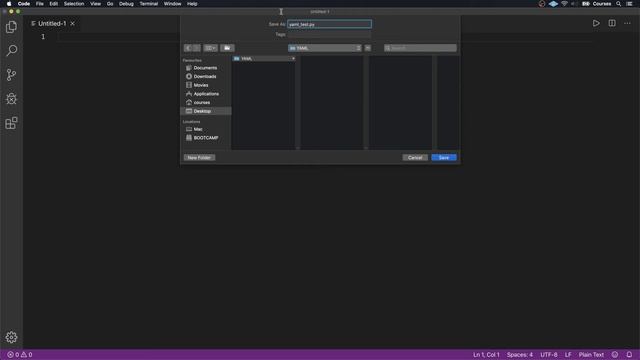The width and height of the screenshot is (640, 360).
Task: Open the Terminal menu
Action: coord(149,4)
